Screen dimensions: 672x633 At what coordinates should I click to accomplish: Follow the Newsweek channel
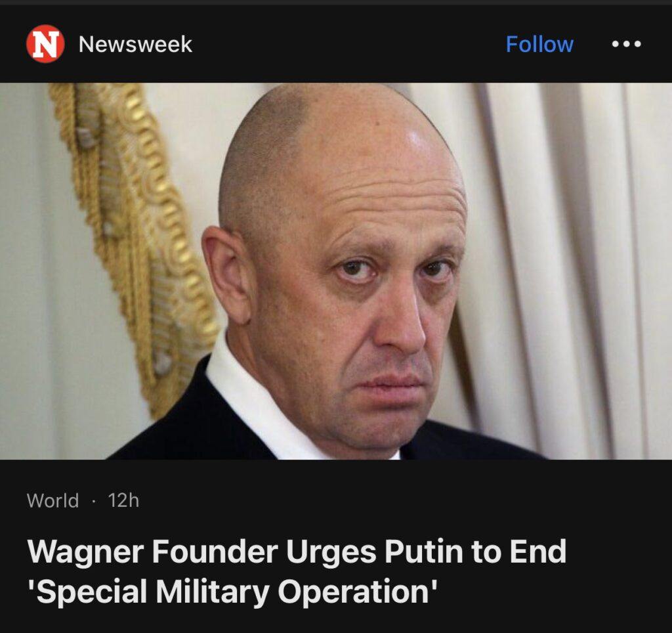pos(539,44)
